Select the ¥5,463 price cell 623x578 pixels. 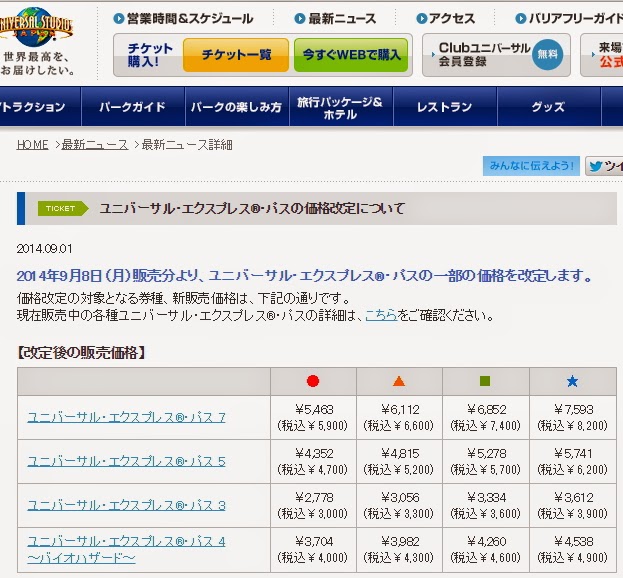(313, 418)
